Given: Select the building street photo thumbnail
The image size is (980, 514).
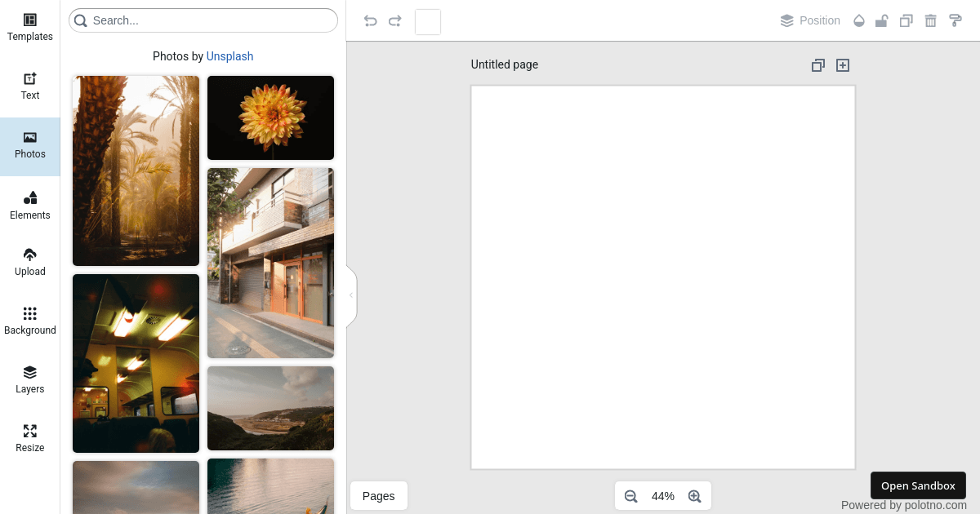Looking at the screenshot, I should (270, 263).
